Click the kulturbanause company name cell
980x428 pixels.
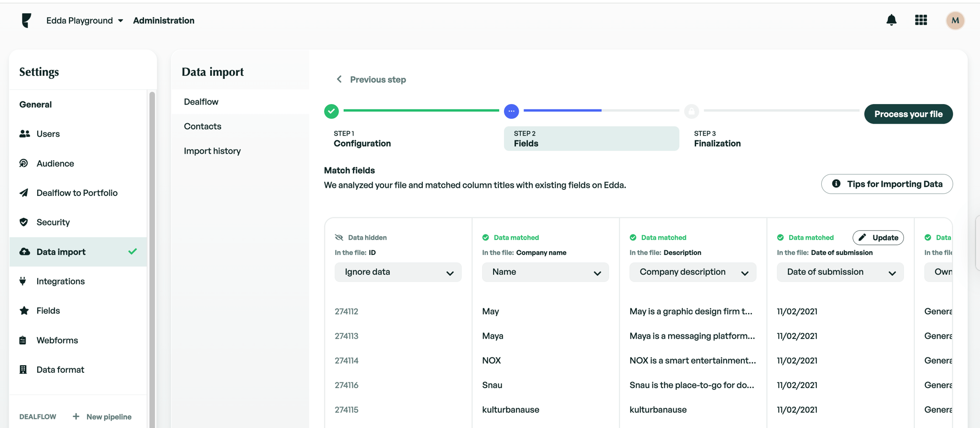tap(510, 409)
